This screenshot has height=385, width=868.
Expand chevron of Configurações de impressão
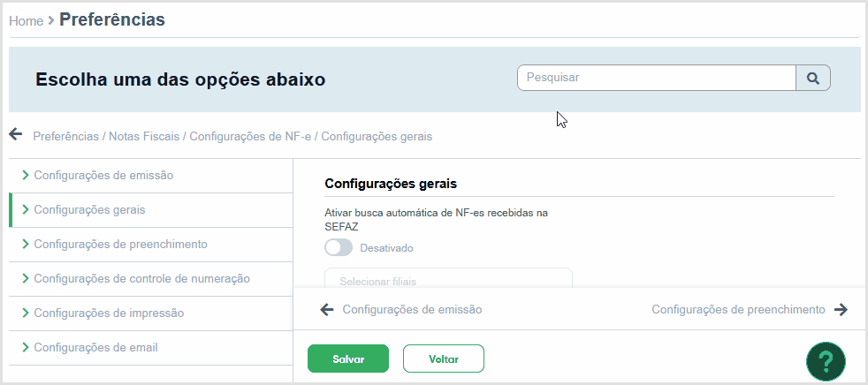pyautogui.click(x=25, y=313)
